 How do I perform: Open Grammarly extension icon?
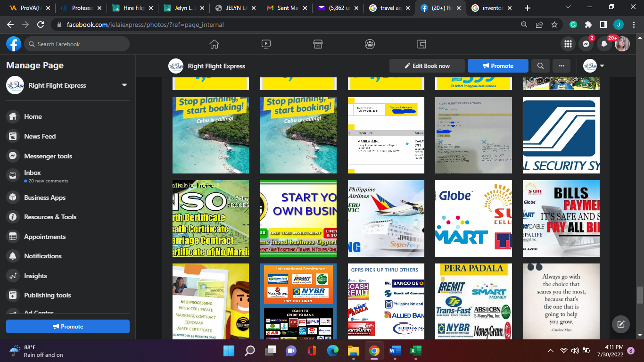pyautogui.click(x=573, y=25)
